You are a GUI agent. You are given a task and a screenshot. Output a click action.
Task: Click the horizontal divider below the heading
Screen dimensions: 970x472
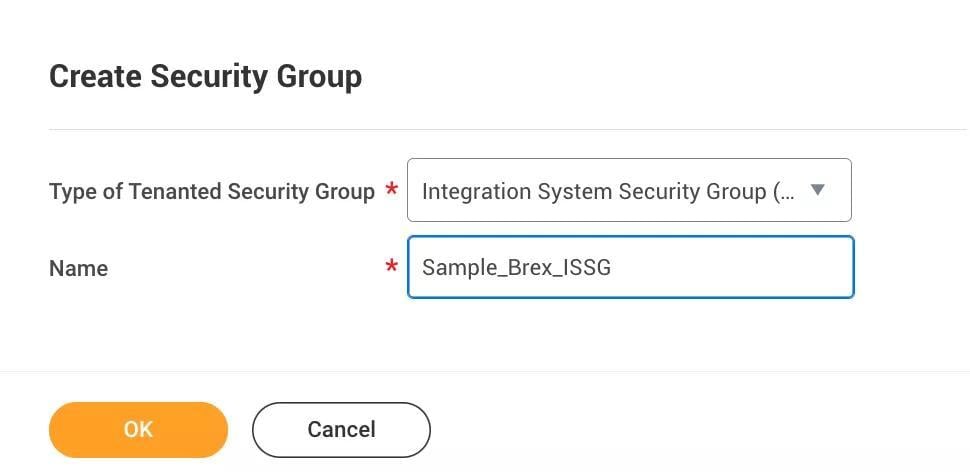(500, 129)
